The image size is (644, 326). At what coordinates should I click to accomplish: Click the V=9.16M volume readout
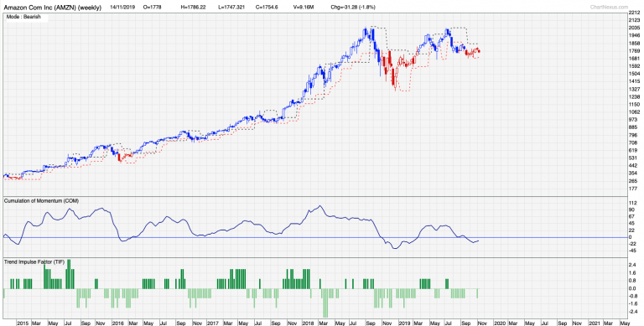click(304, 7)
